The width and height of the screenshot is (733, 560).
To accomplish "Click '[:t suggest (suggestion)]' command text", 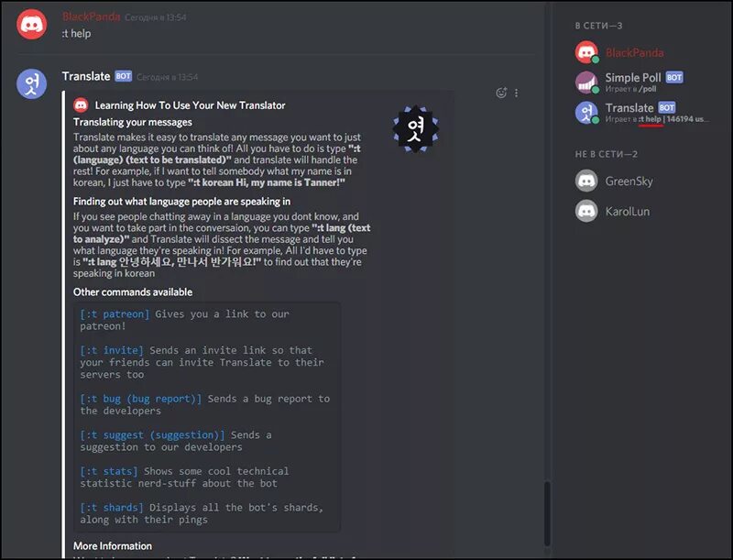I will pos(152,435).
